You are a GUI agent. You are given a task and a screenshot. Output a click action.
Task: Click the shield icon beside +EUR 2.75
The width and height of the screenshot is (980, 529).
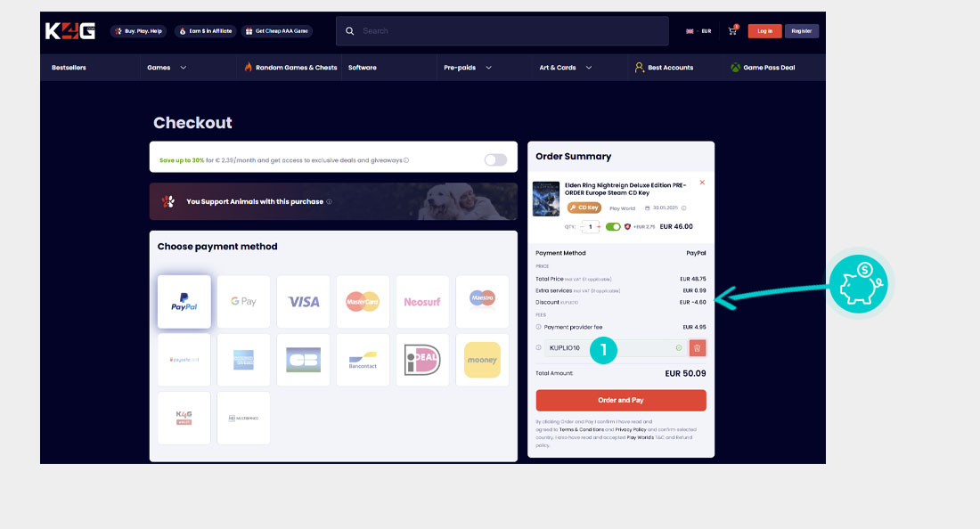point(627,227)
